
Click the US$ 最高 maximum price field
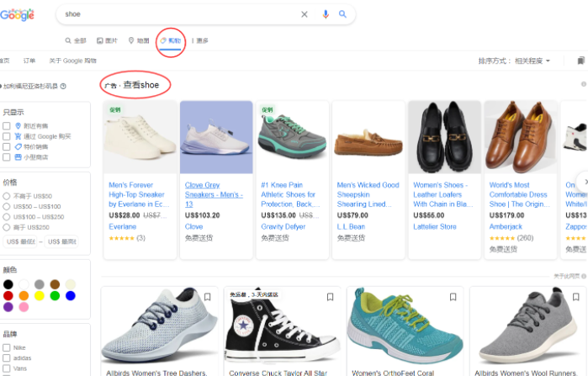62,241
